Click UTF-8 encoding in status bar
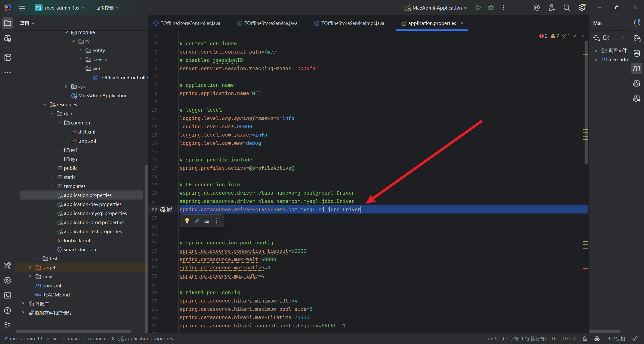This screenshot has width=644, height=344. (x=569, y=339)
